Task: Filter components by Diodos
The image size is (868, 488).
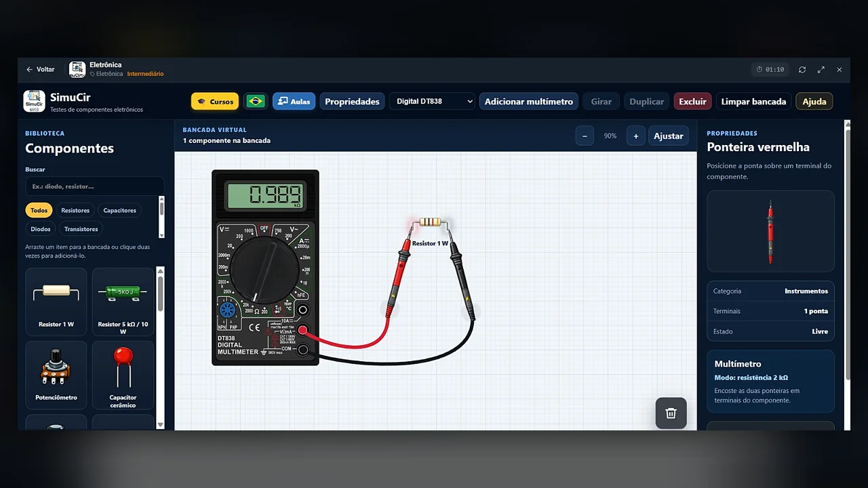Action: click(x=41, y=229)
